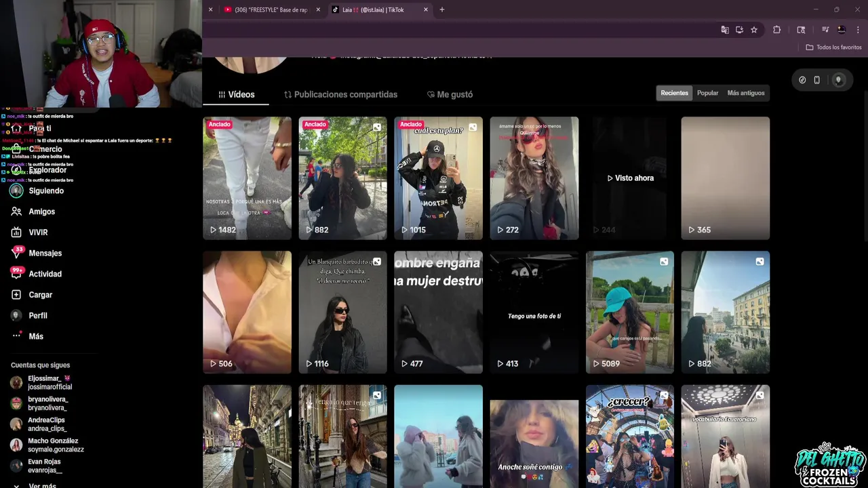This screenshot has height=488, width=868.
Task: Open the vocabulario Ecuatoriano post
Action: 726,436
